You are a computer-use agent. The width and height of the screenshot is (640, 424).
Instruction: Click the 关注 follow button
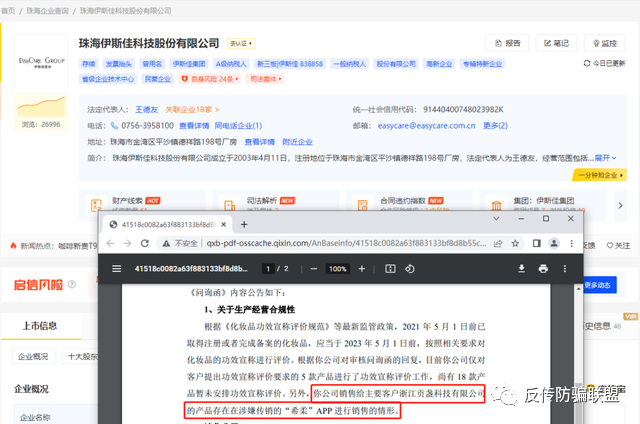(x=618, y=245)
